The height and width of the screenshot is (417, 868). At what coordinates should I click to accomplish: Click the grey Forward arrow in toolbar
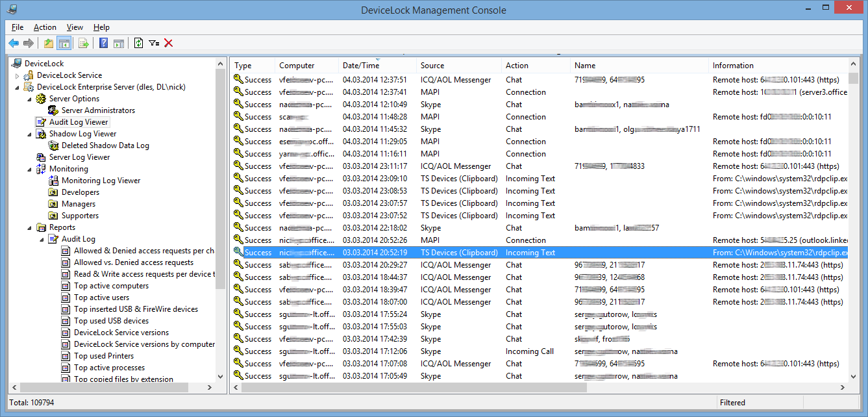pyautogui.click(x=28, y=44)
